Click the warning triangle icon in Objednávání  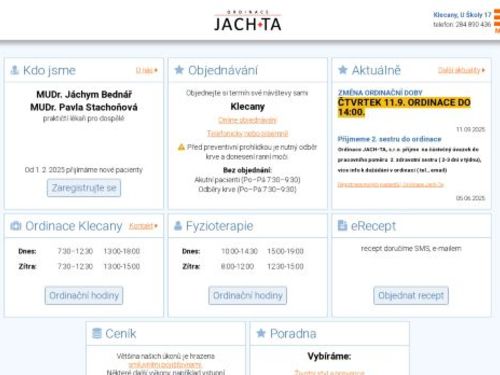click(181, 147)
